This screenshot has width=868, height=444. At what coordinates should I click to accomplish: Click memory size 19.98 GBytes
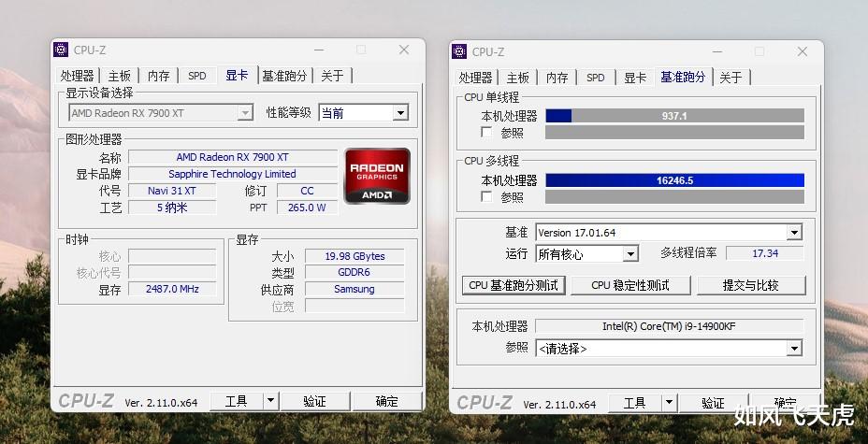(x=354, y=256)
